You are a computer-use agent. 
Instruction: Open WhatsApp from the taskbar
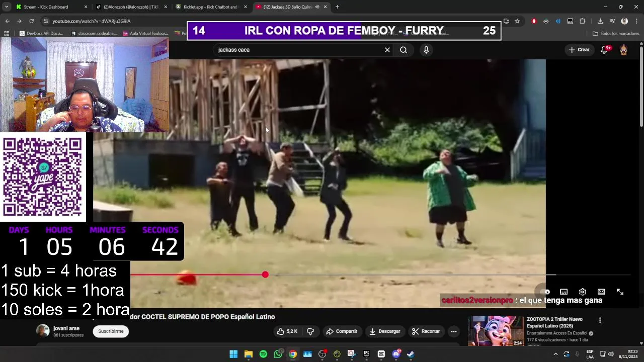click(x=278, y=354)
